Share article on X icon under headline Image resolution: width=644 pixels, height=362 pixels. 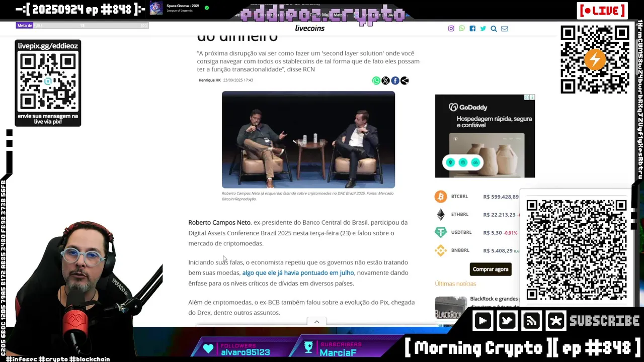tap(385, 80)
